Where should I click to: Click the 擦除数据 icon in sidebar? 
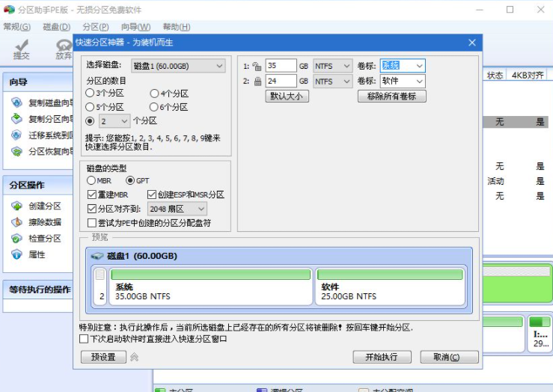(16, 222)
